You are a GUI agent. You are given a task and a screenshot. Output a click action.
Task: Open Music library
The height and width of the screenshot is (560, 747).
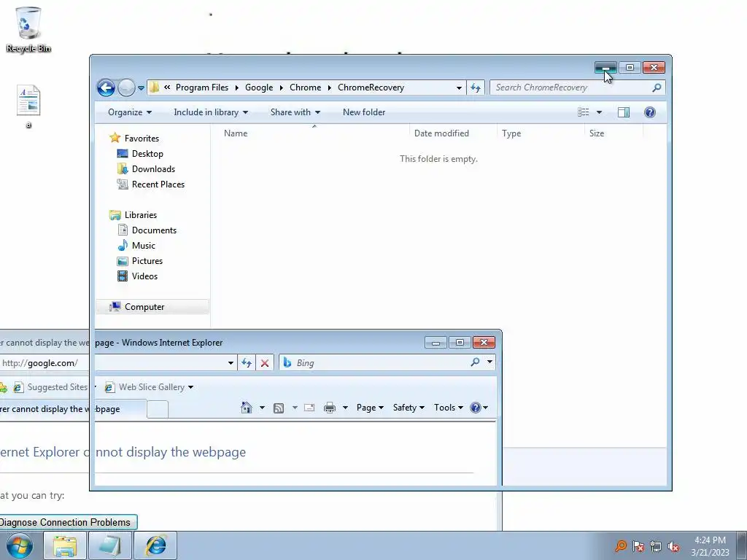click(144, 246)
